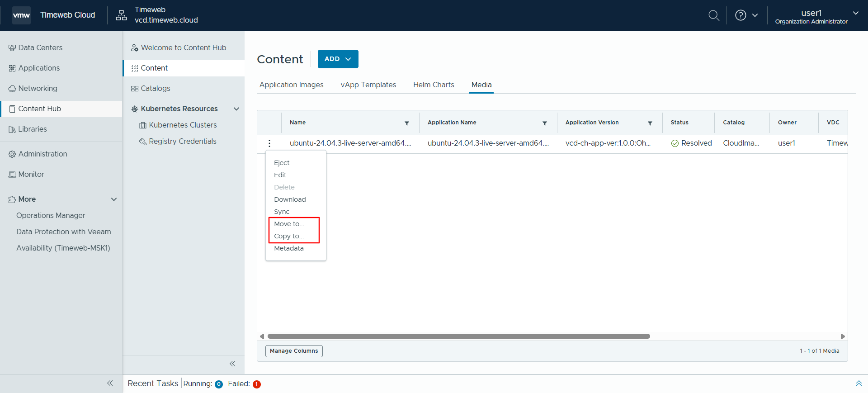Viewport: 868px width, 393px height.
Task: Click the Running tasks count badge
Action: pyautogui.click(x=219, y=384)
